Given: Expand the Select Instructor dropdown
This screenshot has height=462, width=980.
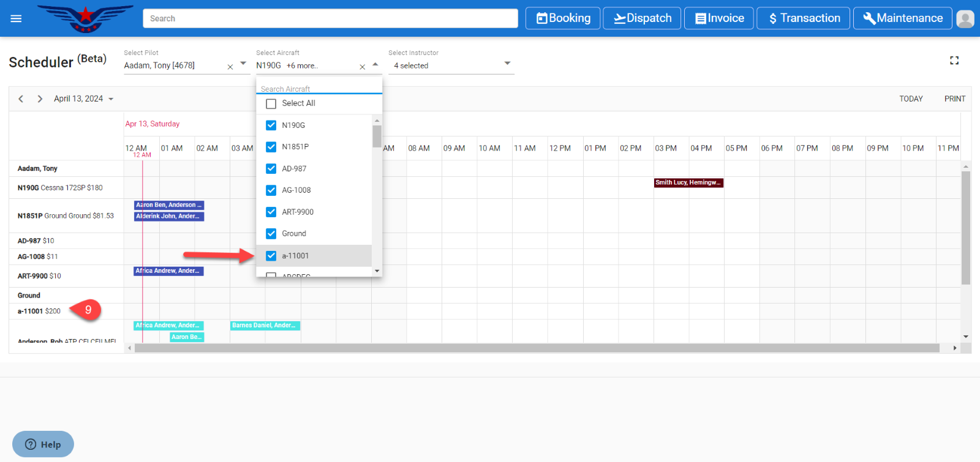Looking at the screenshot, I should [507, 64].
